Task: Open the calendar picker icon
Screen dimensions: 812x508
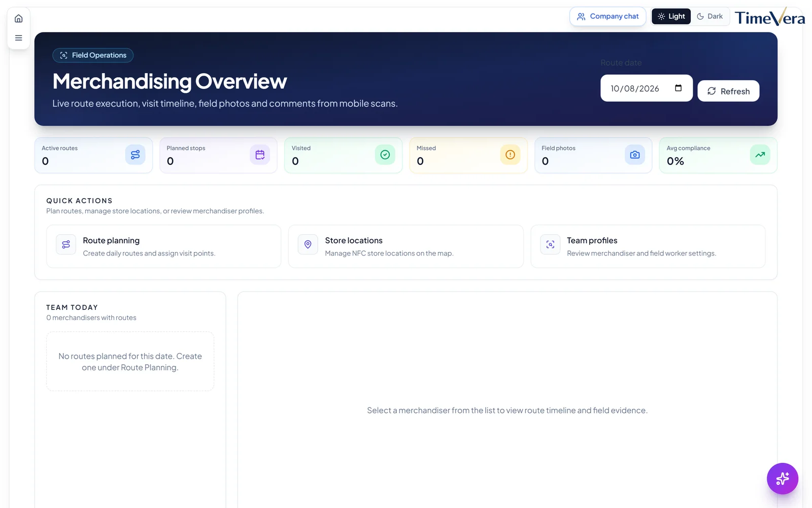Action: pos(678,88)
